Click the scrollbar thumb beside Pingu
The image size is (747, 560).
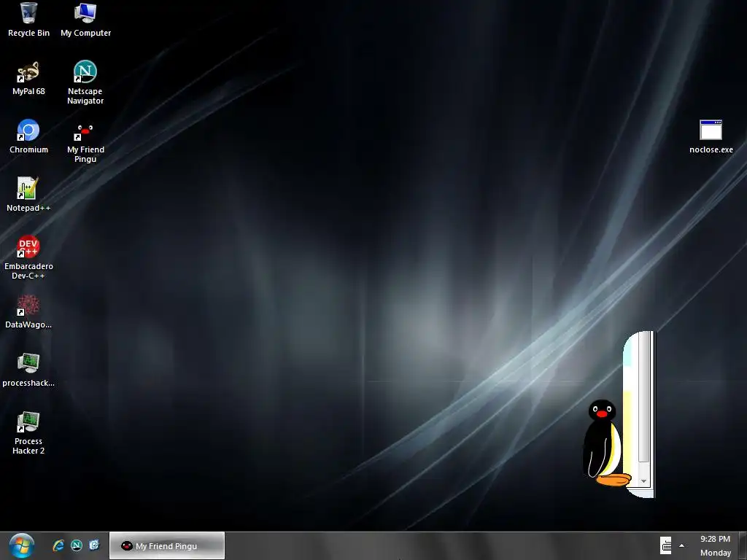pos(643,397)
